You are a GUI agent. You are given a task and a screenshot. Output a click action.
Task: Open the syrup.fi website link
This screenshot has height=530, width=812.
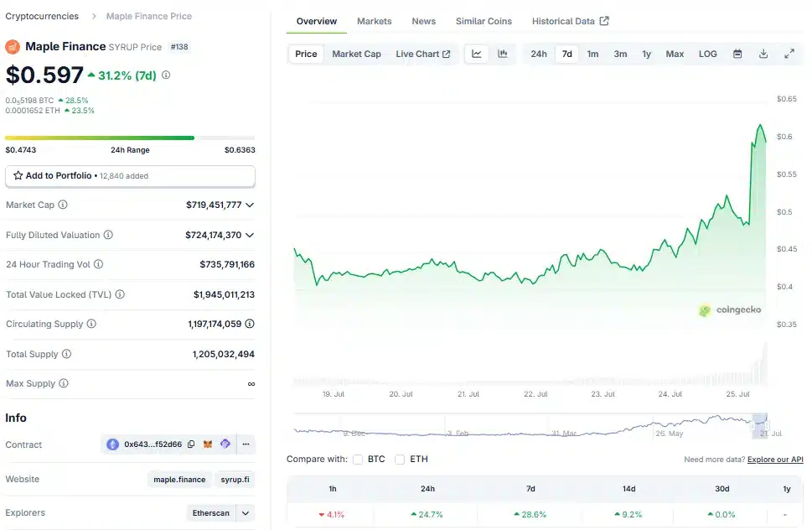pos(235,479)
